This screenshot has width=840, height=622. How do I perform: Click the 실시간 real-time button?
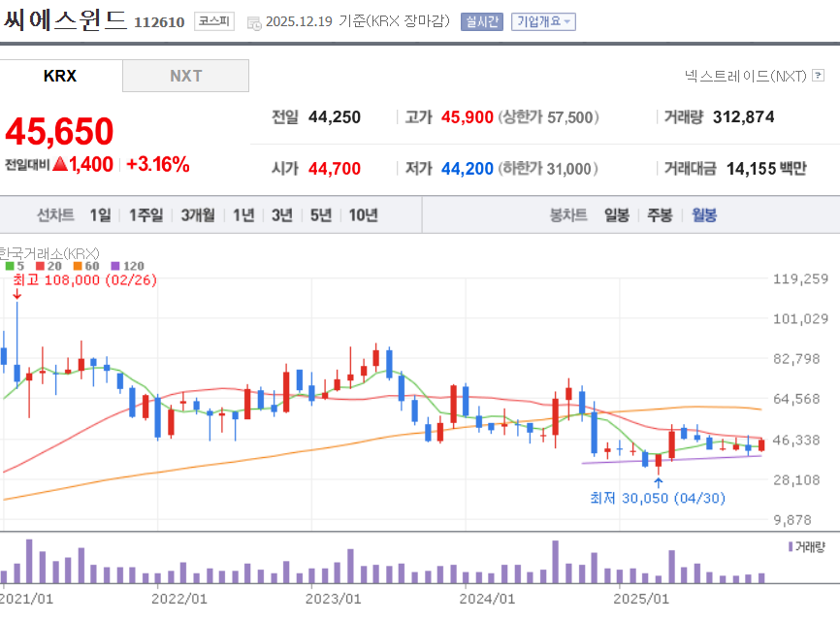click(482, 21)
